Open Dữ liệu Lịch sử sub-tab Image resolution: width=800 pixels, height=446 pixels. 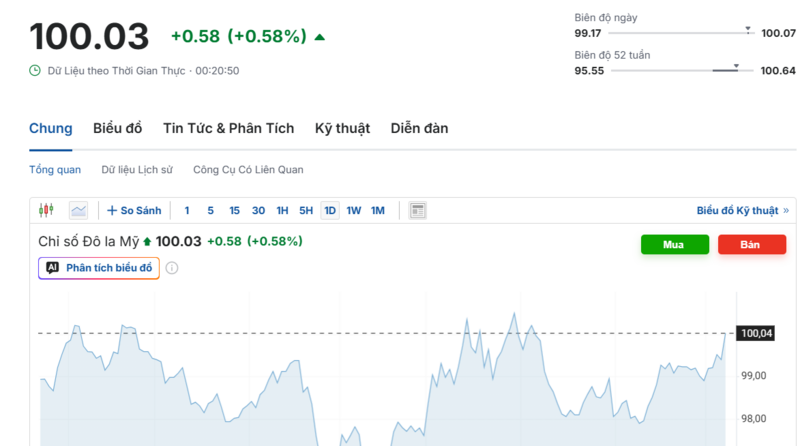(x=137, y=169)
